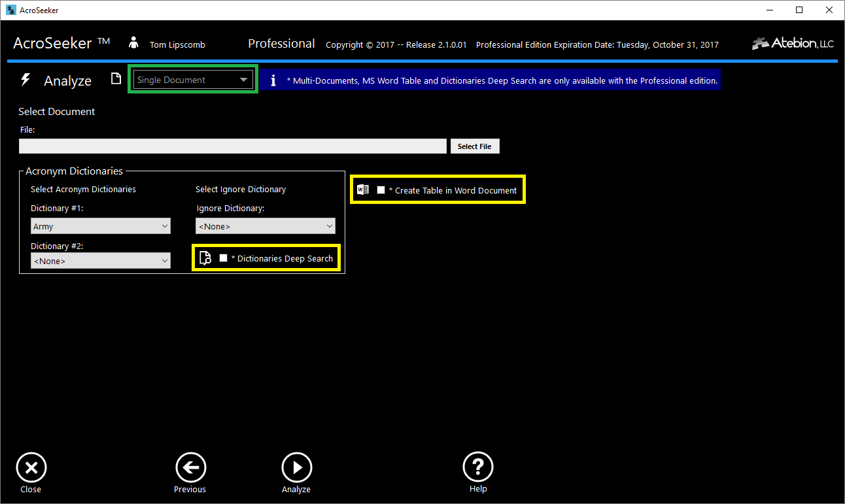
Task: Enable Create Table in Word Document checkbox
Action: (381, 190)
